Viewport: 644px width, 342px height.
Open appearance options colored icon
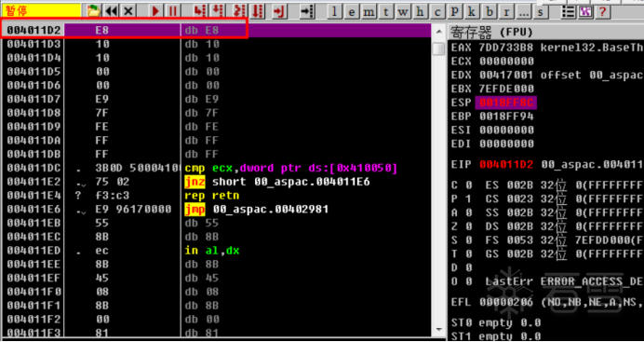[584, 11]
